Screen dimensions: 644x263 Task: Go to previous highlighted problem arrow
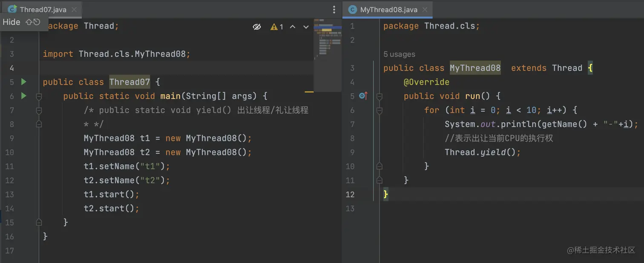tap(293, 27)
